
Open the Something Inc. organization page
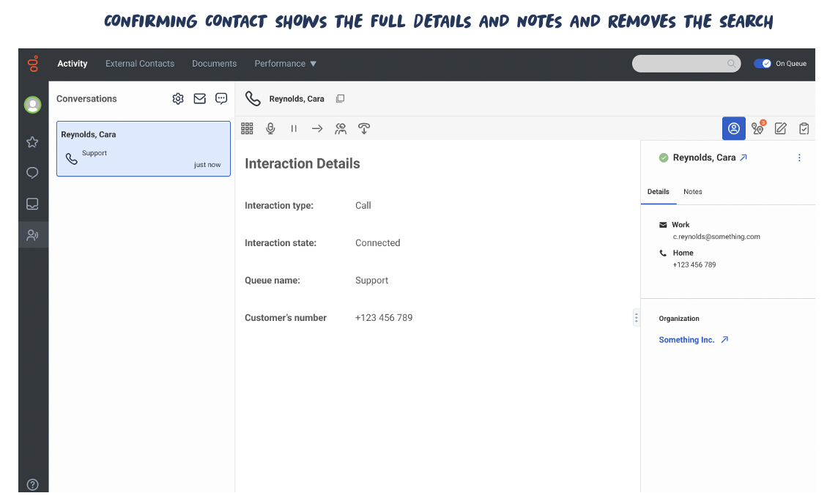point(686,339)
